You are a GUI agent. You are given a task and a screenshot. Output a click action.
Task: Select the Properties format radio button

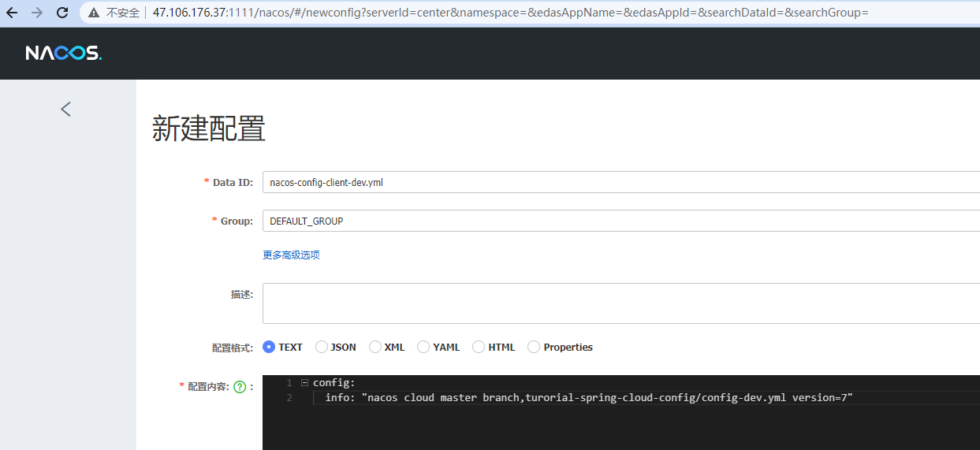click(534, 347)
